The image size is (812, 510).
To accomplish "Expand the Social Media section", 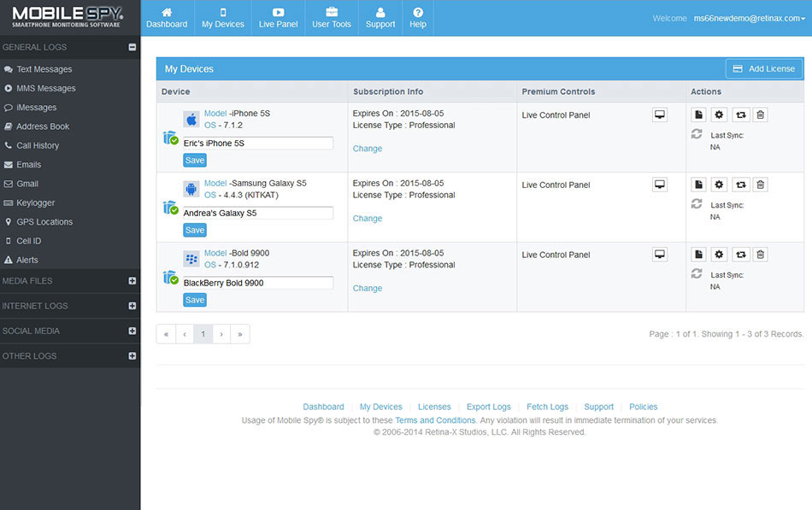I will point(132,331).
